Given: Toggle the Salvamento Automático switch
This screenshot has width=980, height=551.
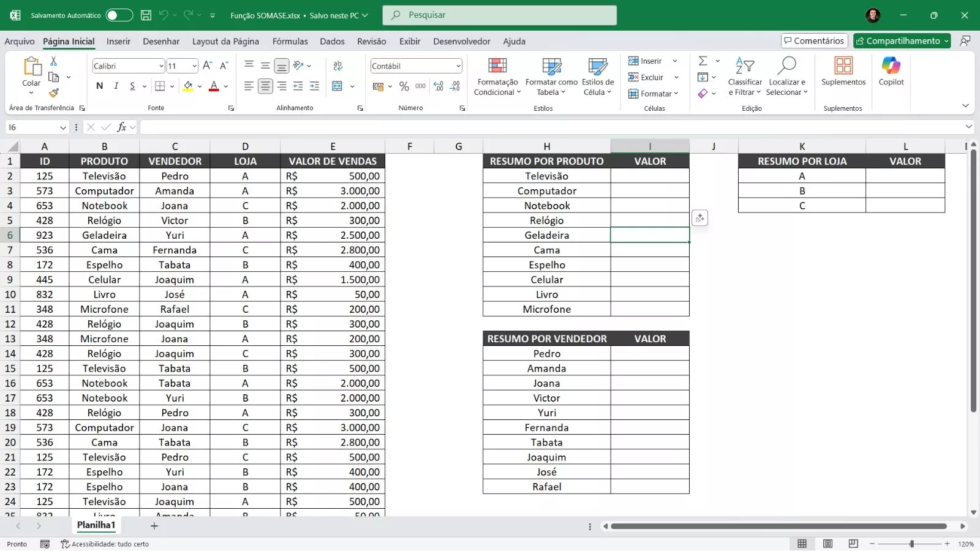Looking at the screenshot, I should (x=119, y=15).
